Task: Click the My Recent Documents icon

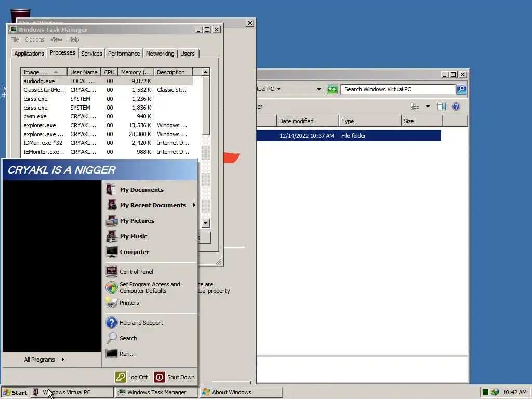Action: point(112,205)
